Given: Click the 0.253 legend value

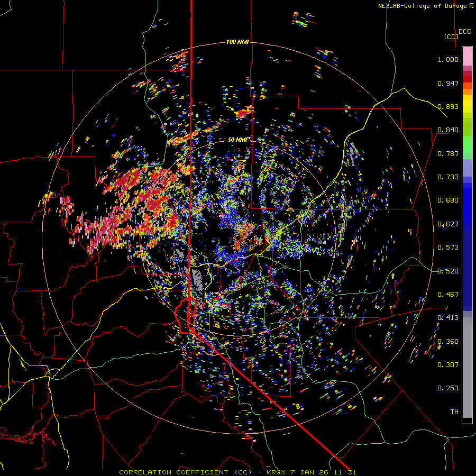Looking at the screenshot, I should (448, 388).
